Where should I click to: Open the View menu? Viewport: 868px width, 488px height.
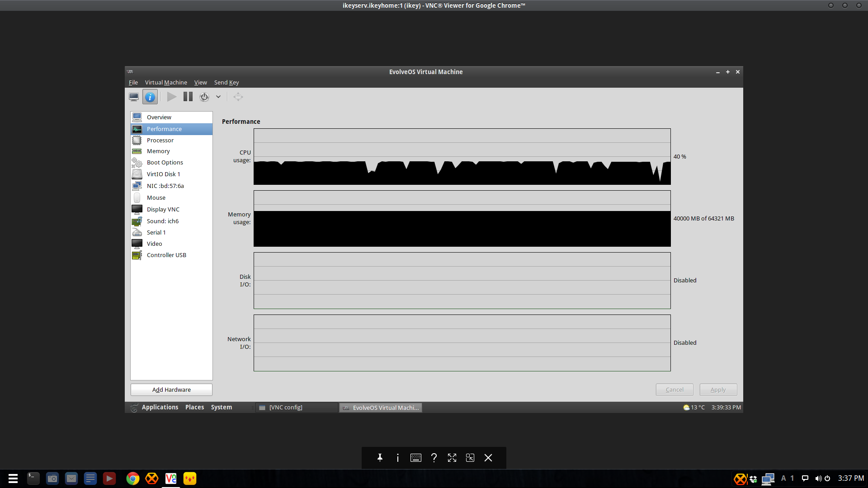click(x=201, y=82)
